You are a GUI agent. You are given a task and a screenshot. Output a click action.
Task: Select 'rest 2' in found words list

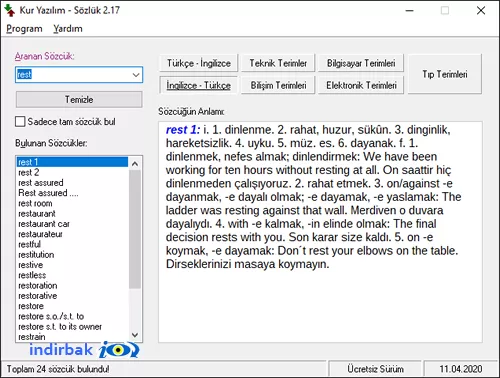[72, 172]
